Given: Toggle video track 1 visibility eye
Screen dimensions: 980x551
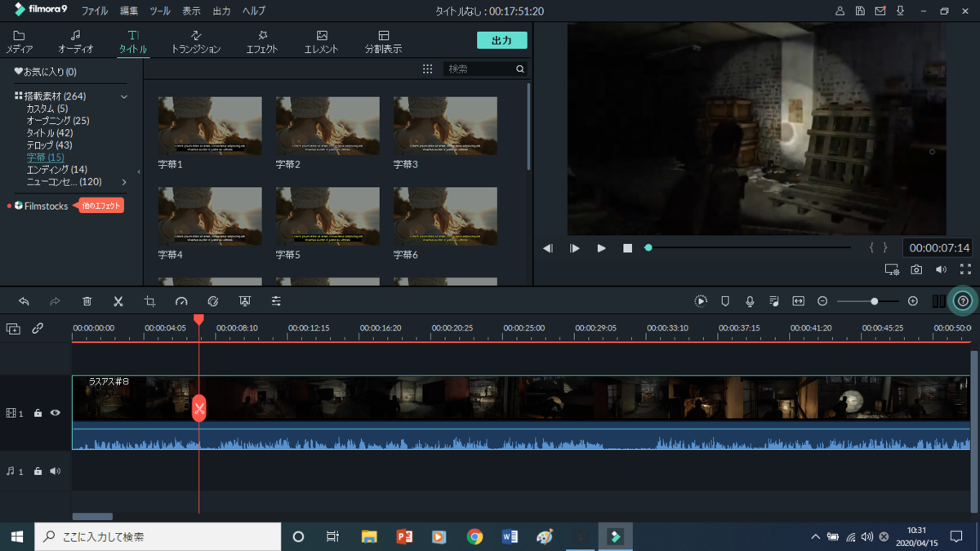Looking at the screenshot, I should tap(55, 413).
